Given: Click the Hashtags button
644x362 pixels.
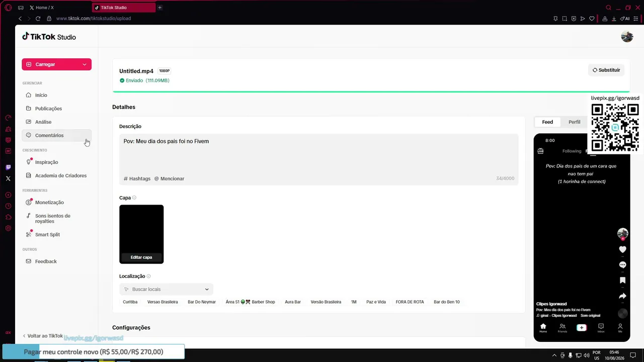Looking at the screenshot, I should [137, 178].
